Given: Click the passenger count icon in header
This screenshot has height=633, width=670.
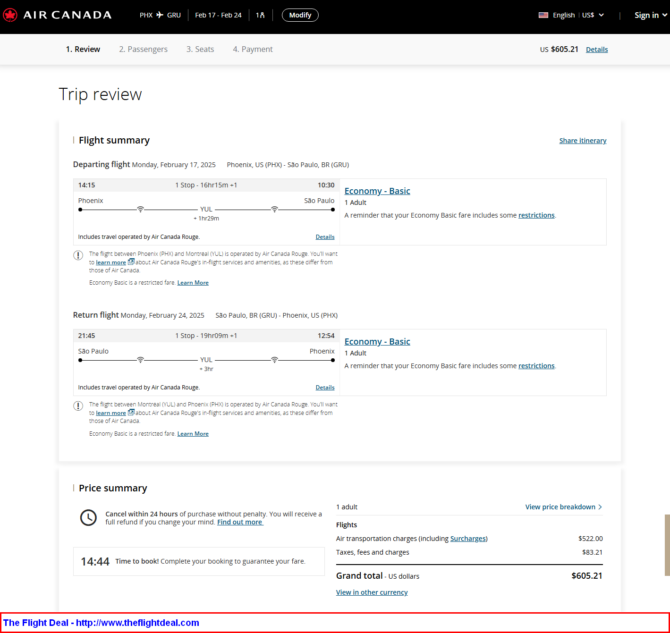Looking at the screenshot, I should click(x=260, y=15).
